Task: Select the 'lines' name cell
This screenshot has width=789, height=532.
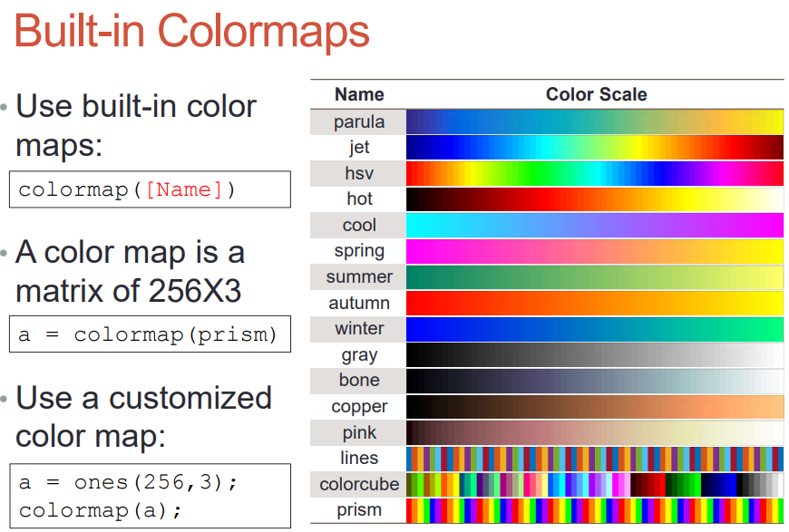Action: (x=358, y=459)
